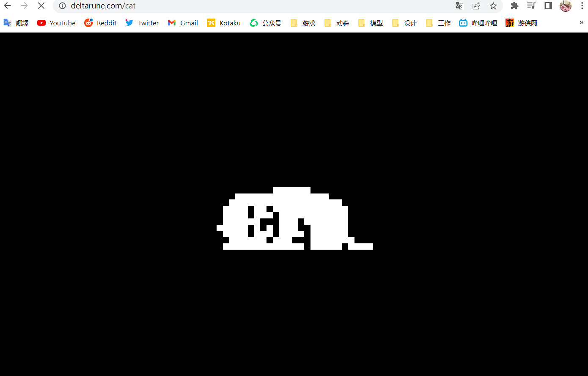This screenshot has width=588, height=376.
Task: Go to the Reddit bookmark
Action: coord(100,23)
